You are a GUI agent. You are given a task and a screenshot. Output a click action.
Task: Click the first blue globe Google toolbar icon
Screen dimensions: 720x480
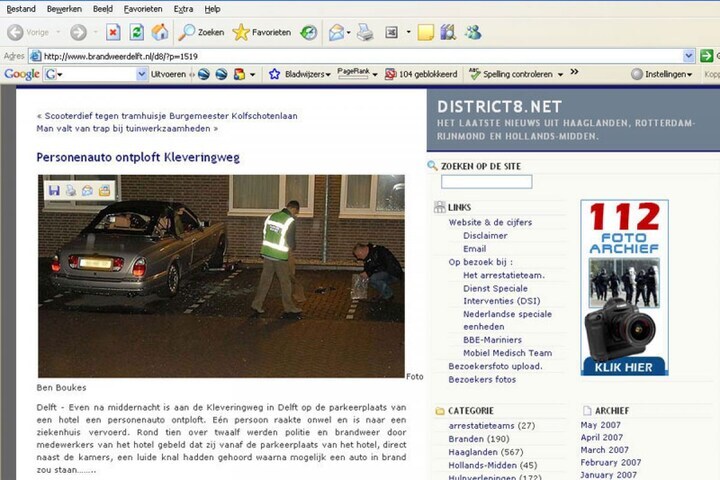pos(204,74)
